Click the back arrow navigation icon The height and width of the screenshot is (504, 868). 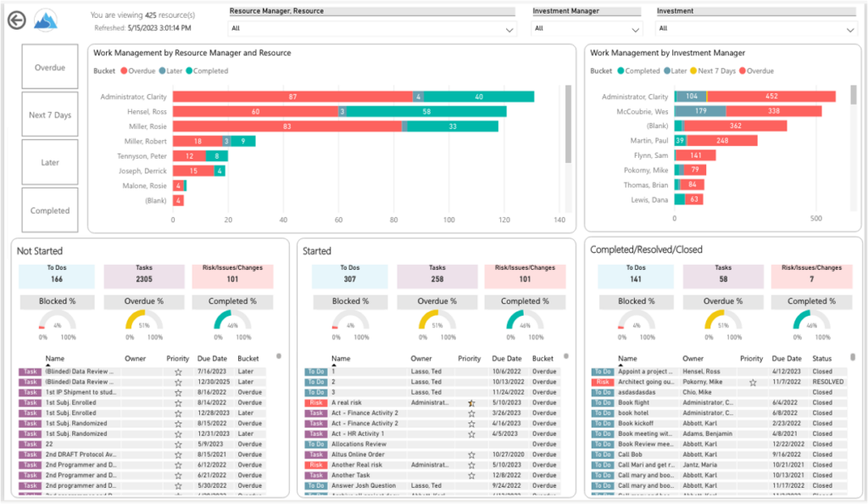[15, 20]
